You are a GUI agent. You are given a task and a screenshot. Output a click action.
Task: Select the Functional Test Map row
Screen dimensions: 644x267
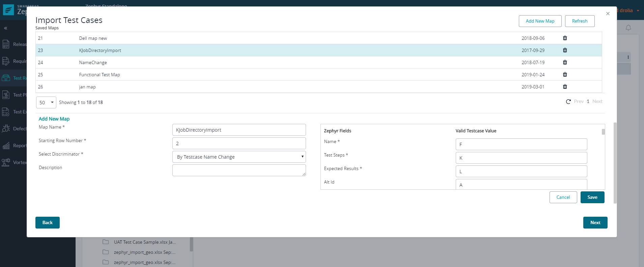pyautogui.click(x=100, y=75)
